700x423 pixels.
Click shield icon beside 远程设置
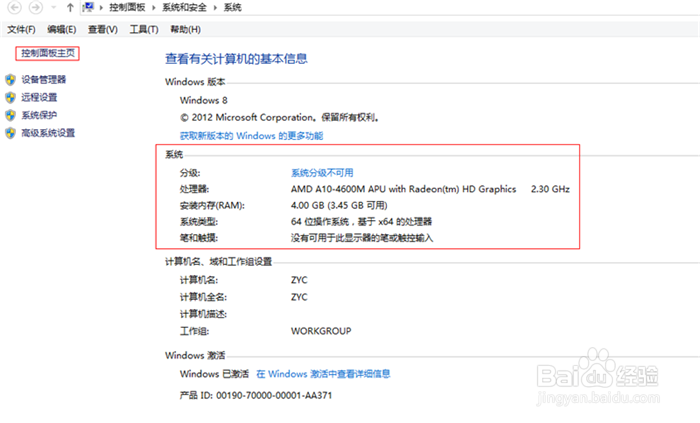(x=10, y=98)
